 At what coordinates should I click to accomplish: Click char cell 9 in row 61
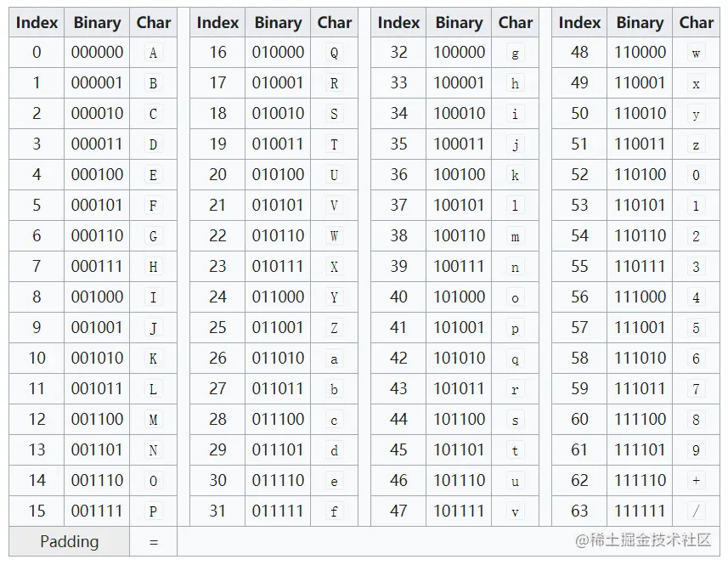pos(696,449)
